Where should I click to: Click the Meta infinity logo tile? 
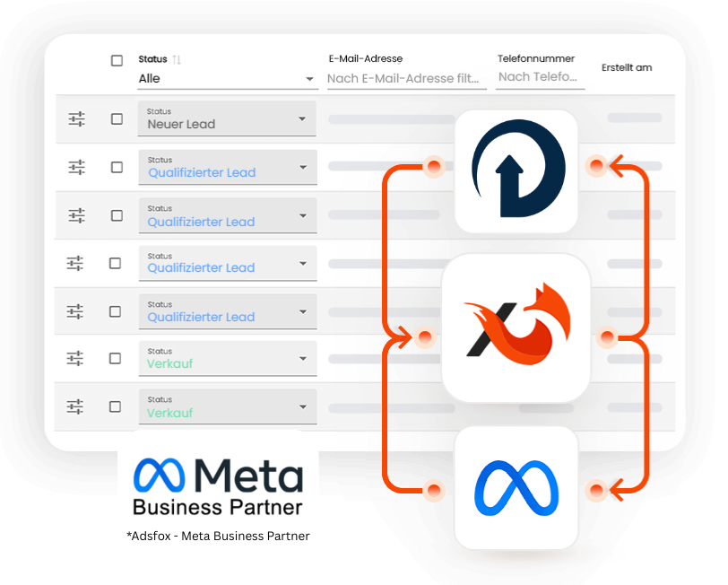click(x=516, y=487)
